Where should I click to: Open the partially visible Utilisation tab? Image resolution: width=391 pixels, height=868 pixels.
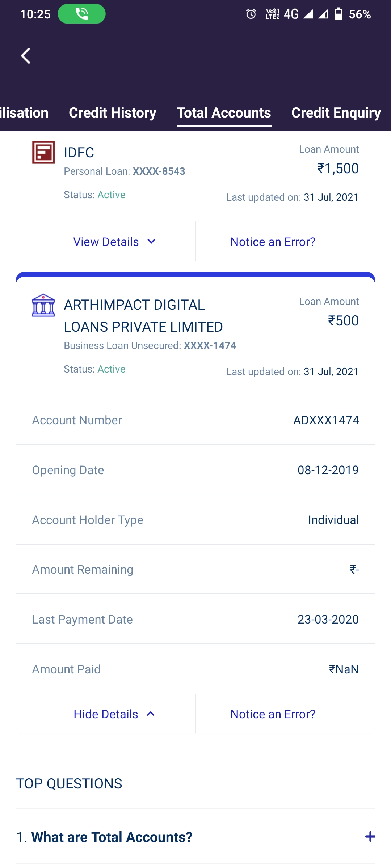tap(24, 113)
